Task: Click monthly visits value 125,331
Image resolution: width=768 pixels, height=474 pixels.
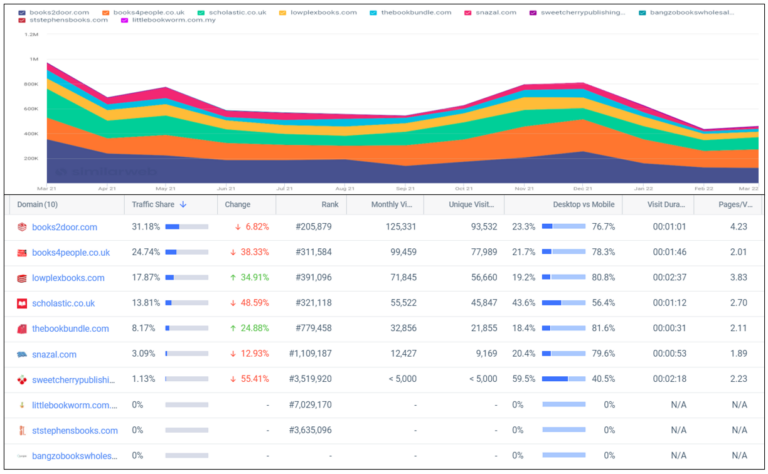Action: click(x=401, y=227)
